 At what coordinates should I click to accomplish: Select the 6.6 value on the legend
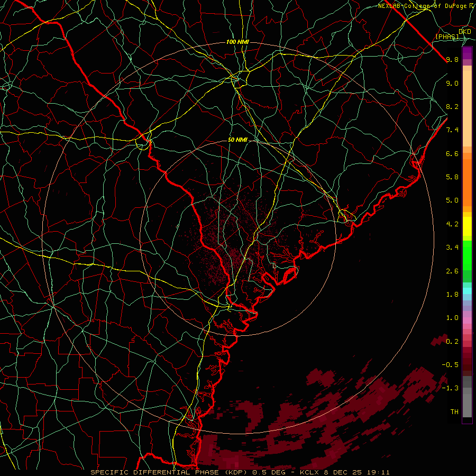(452, 153)
